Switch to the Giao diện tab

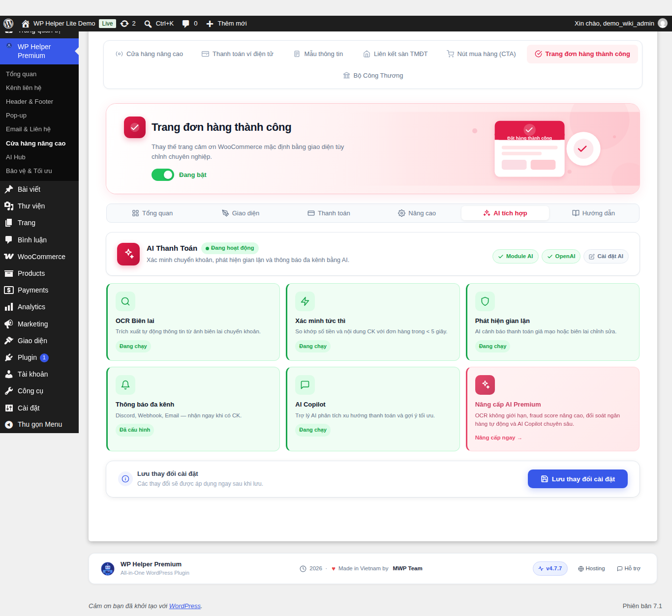(x=241, y=213)
